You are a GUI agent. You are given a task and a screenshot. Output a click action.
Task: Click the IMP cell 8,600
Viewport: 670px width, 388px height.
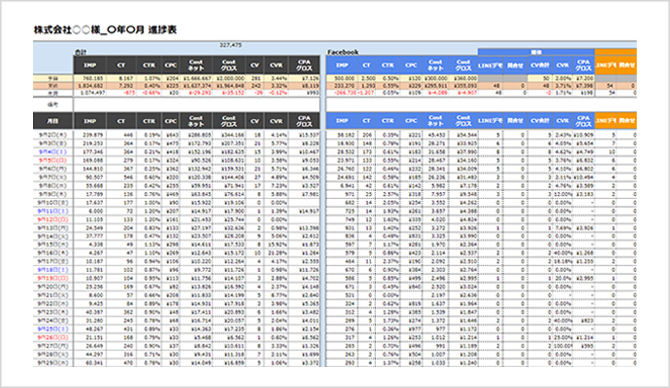point(90,295)
